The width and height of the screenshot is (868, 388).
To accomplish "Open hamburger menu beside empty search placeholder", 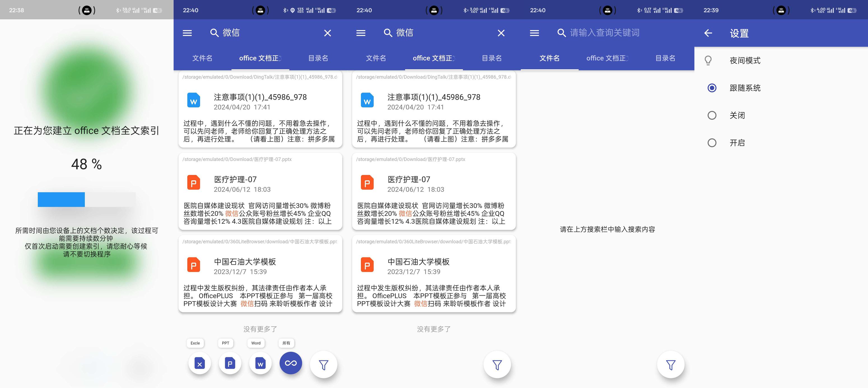I will click(x=535, y=33).
